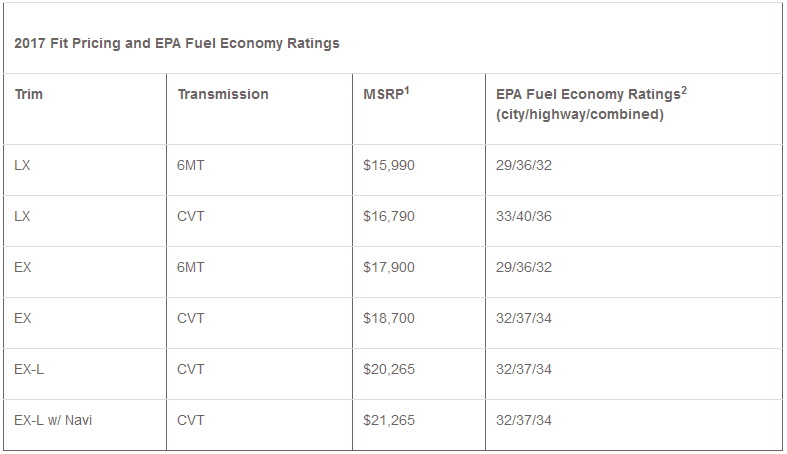Select the MSRP column header
The image size is (787, 454).
386,94
